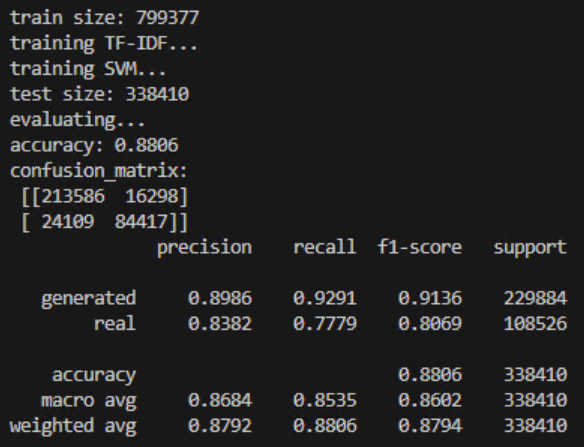Select the 'training TF-IDF...' line

click(x=104, y=44)
